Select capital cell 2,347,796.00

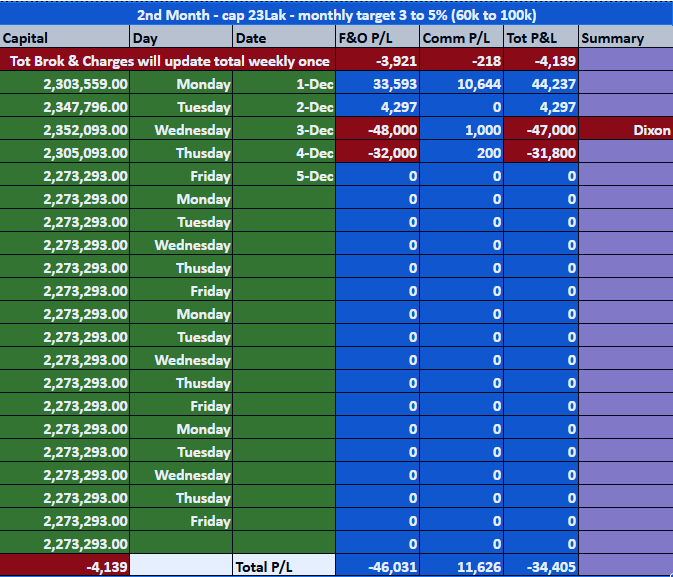tap(64, 106)
